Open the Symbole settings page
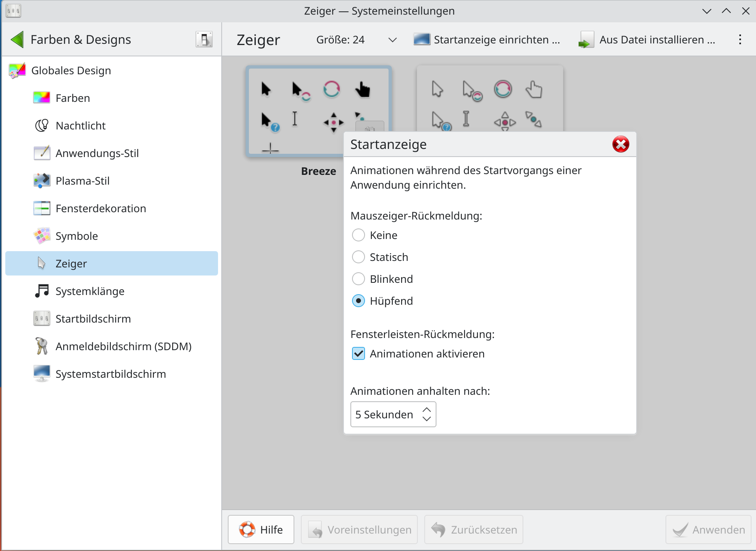 [x=112, y=236]
